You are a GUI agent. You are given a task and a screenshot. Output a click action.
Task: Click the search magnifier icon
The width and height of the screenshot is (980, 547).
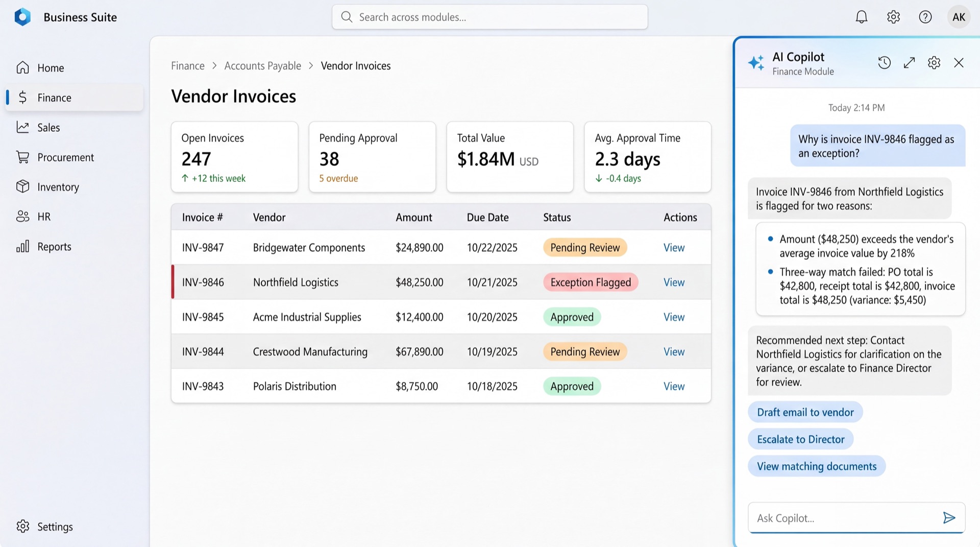click(x=347, y=17)
